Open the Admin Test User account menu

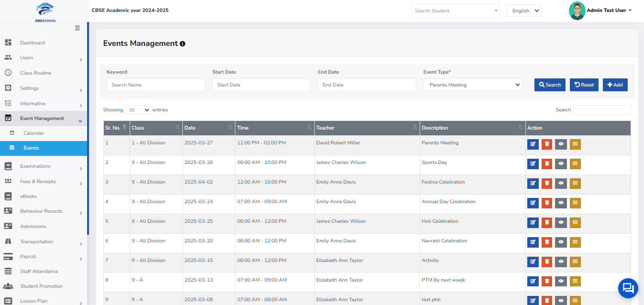[x=609, y=11]
